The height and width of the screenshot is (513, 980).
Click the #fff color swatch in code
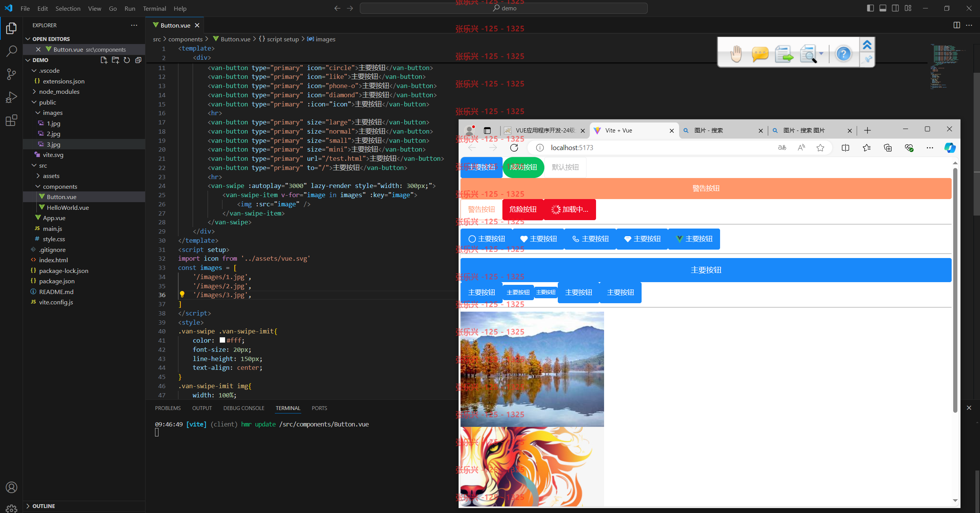click(x=222, y=340)
